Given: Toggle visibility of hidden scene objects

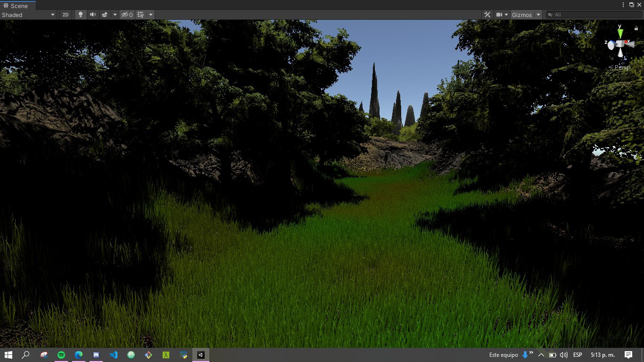Looking at the screenshot, I should point(127,15).
